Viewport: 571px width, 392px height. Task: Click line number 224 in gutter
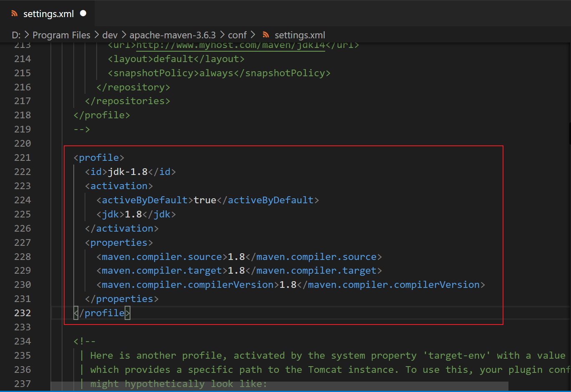click(x=23, y=200)
